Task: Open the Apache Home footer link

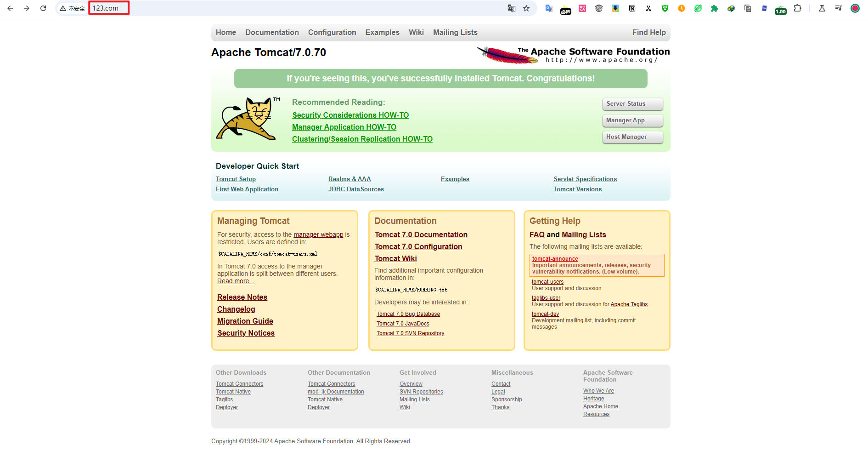Action: point(600,406)
